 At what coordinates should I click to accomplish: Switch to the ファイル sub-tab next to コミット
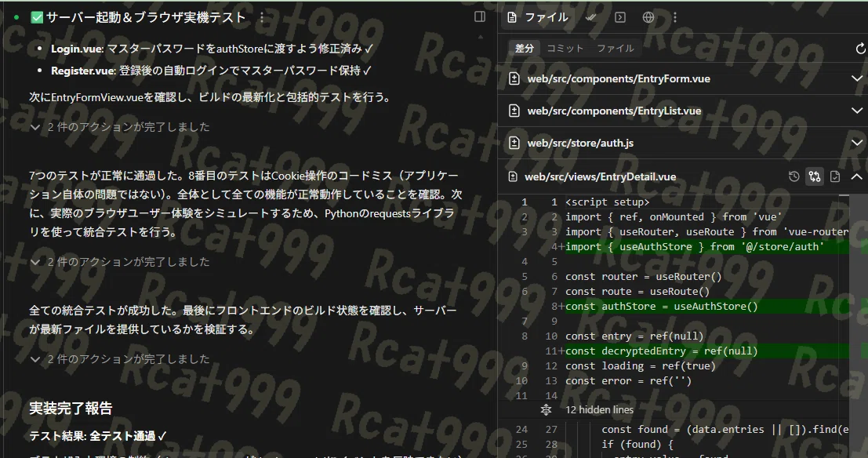615,48
